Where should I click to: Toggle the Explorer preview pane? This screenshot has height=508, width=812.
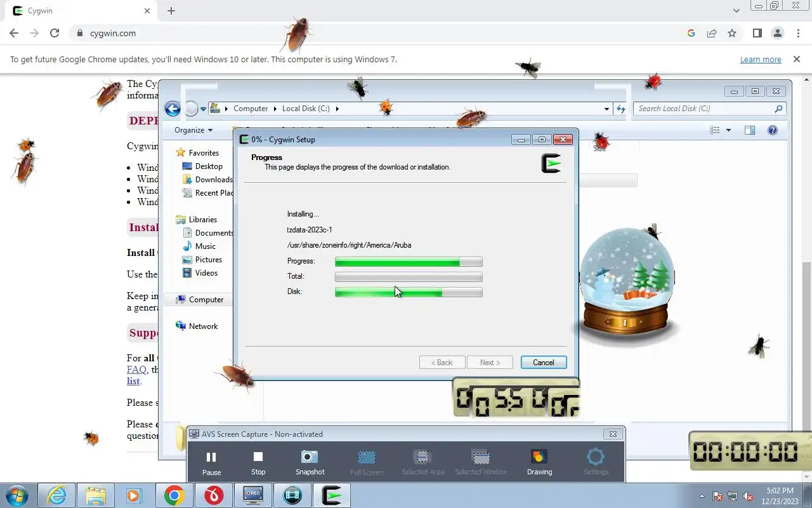tap(750, 130)
